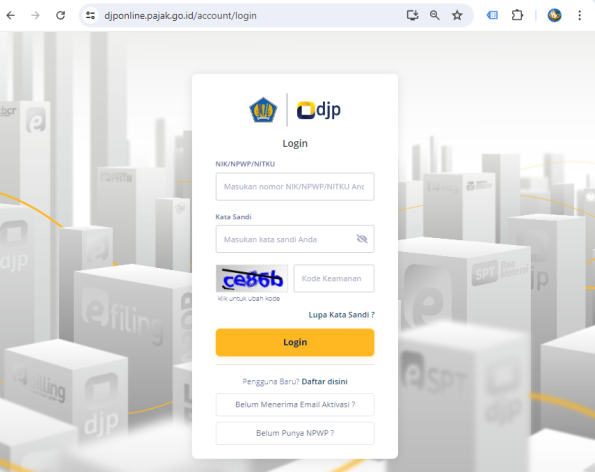Viewport: 595px width, 472px height.
Task: Open the browser profile avatar
Action: [x=554, y=16]
